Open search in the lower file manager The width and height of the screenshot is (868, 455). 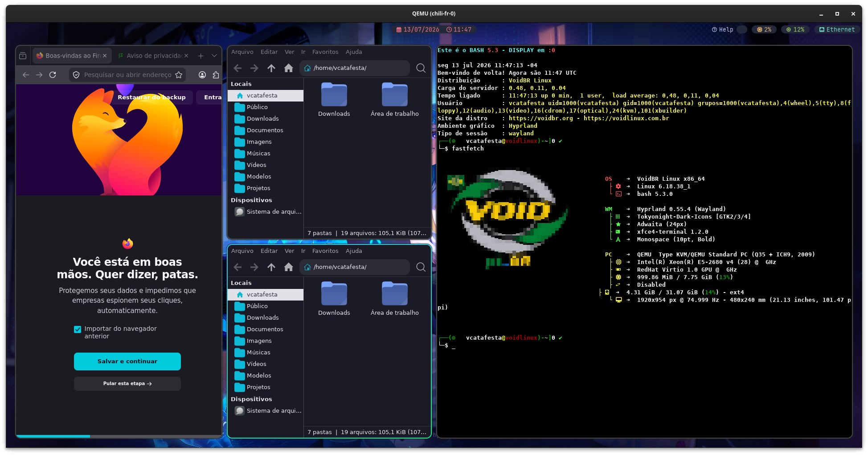pyautogui.click(x=421, y=267)
